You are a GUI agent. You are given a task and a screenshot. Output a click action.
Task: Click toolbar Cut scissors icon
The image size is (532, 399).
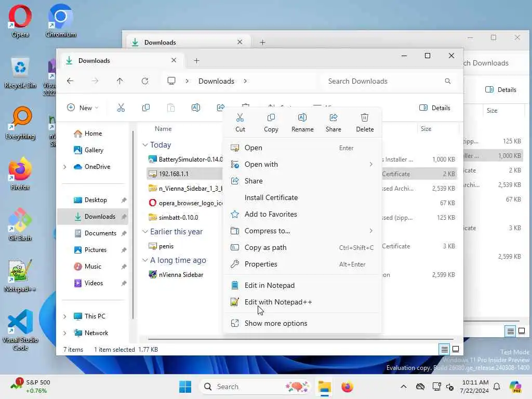pos(121,108)
